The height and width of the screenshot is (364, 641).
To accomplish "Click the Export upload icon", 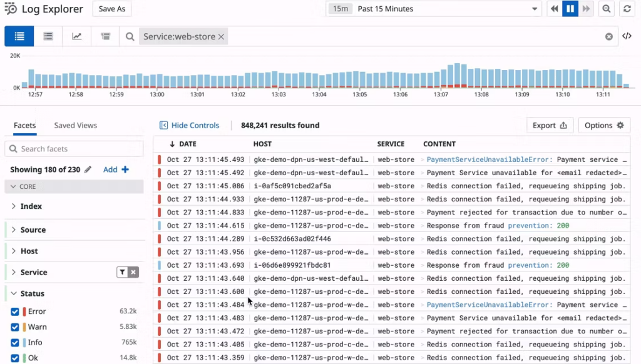I will 563,126.
